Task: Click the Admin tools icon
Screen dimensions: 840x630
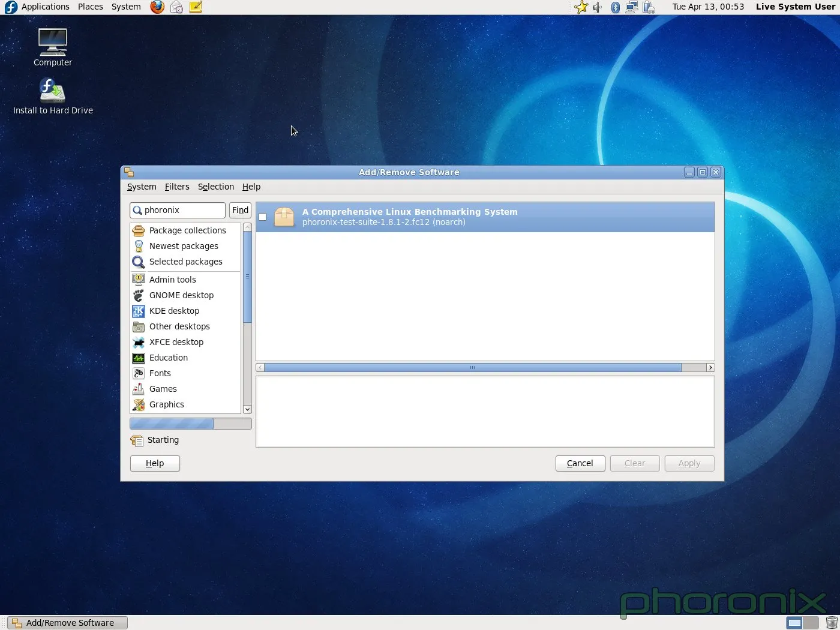Action: (139, 280)
